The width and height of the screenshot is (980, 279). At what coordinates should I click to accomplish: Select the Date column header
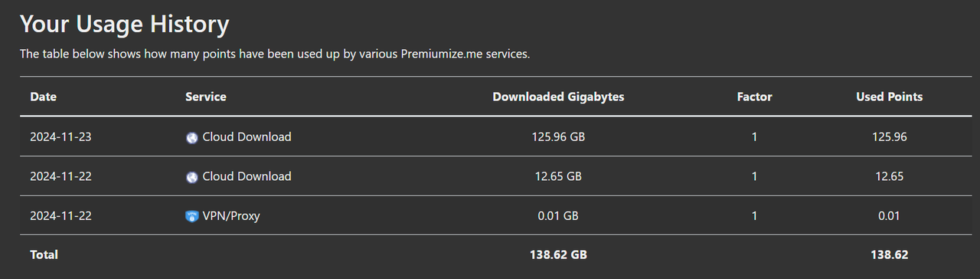point(43,97)
